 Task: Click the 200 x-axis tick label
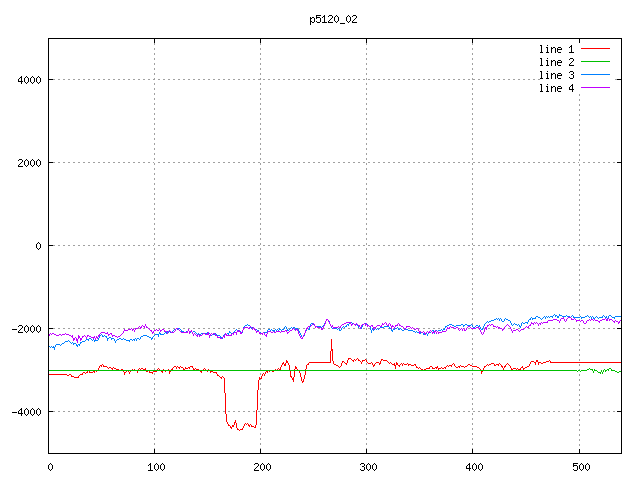pyautogui.click(x=261, y=466)
